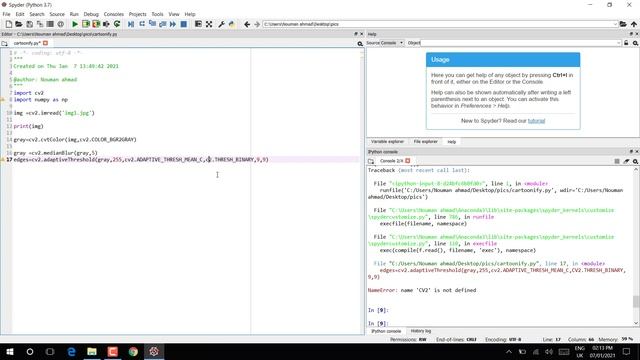The width and height of the screenshot is (640, 360).
Task: Open the IPython console options menu
Action: coord(636,161)
